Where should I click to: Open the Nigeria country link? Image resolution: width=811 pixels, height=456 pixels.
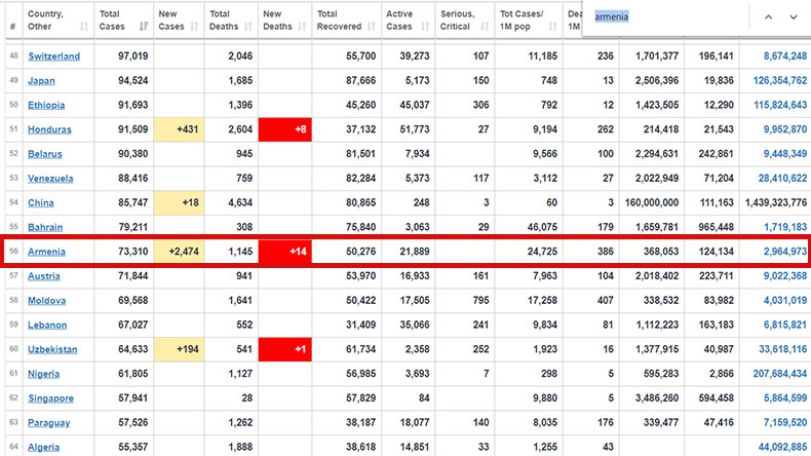coord(43,374)
